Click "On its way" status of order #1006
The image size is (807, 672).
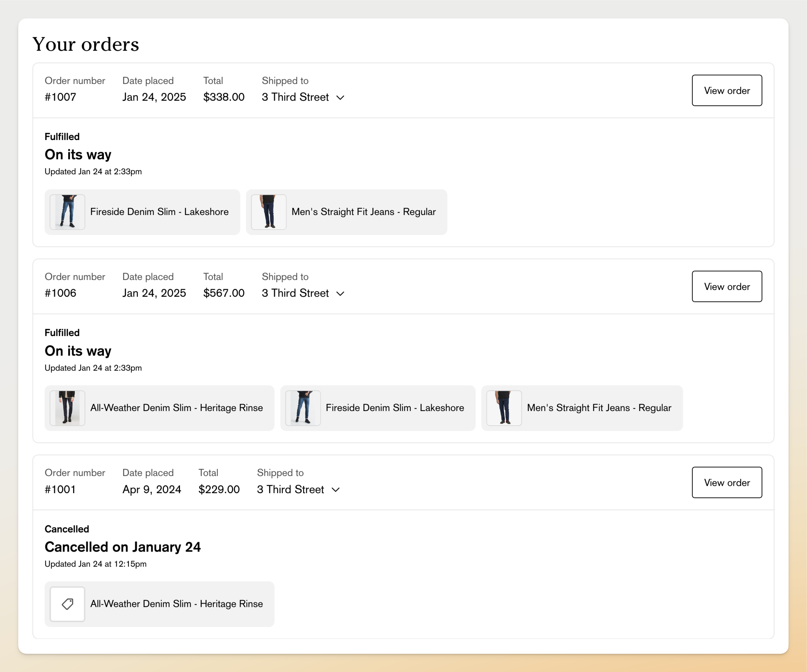click(x=78, y=351)
